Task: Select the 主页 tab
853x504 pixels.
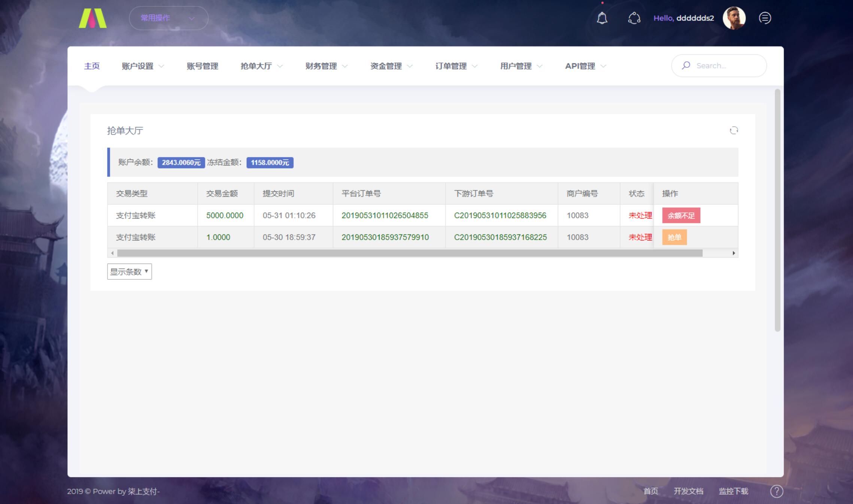Action: coord(92,66)
